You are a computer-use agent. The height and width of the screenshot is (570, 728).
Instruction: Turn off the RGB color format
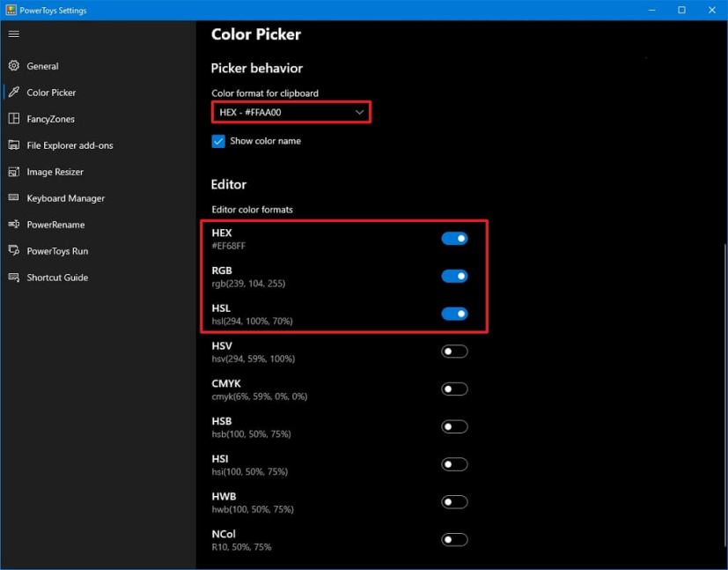pos(454,276)
